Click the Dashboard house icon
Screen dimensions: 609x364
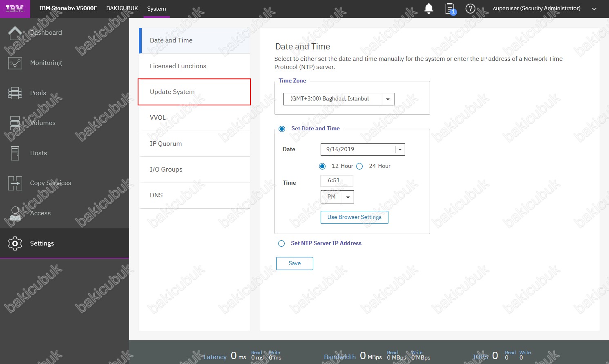[x=15, y=33]
